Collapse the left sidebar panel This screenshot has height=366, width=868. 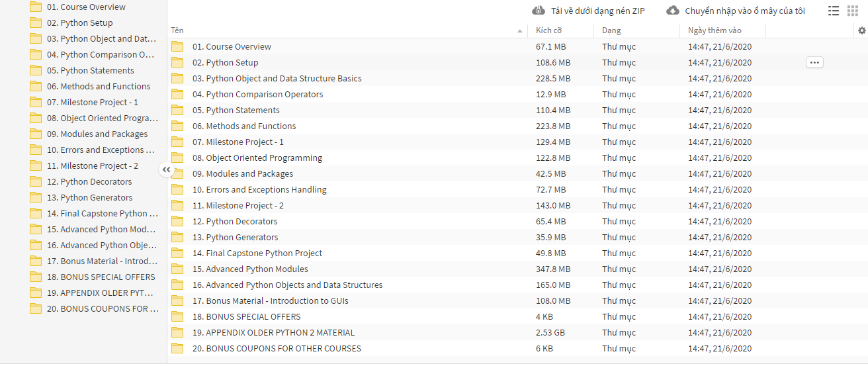point(166,170)
